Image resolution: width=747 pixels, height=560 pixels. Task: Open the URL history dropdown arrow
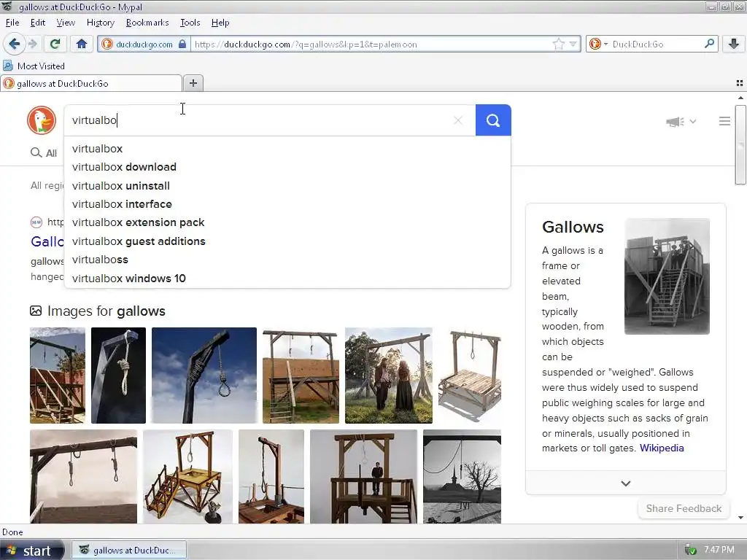pyautogui.click(x=573, y=44)
